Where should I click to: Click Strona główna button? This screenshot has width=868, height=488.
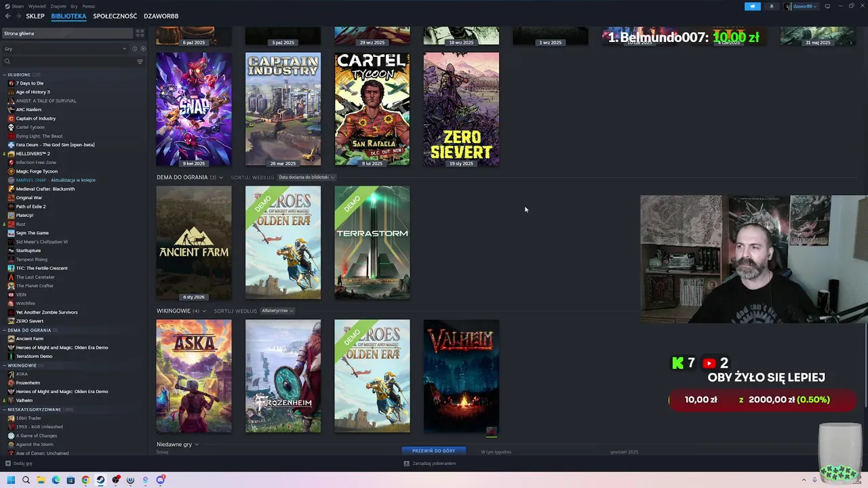tap(66, 33)
